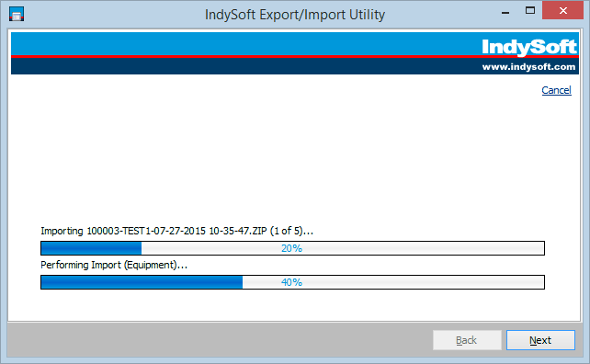
Task: Click the file import progress bar at 20%
Action: pyautogui.click(x=292, y=248)
